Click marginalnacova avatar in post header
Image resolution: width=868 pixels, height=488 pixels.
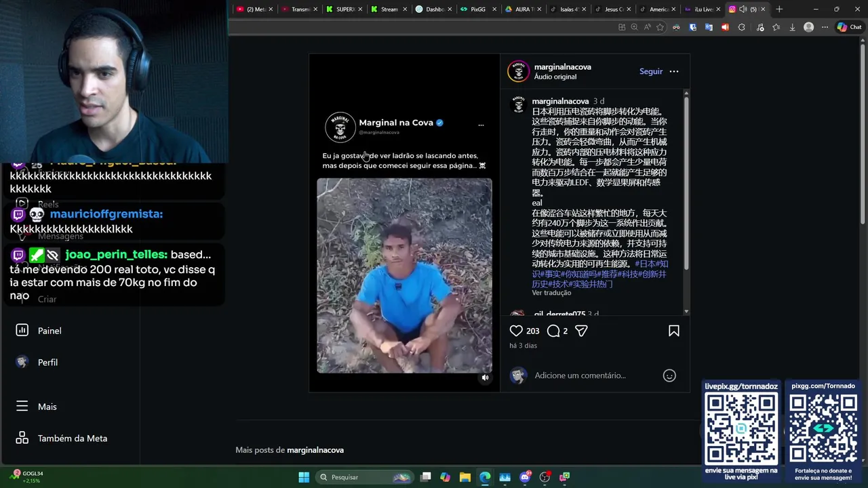click(x=519, y=71)
